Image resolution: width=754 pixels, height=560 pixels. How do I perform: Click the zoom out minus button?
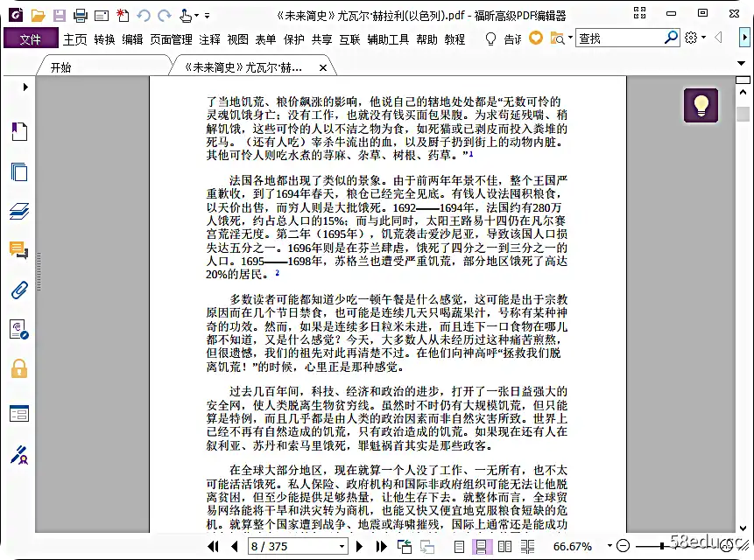tap(624, 546)
